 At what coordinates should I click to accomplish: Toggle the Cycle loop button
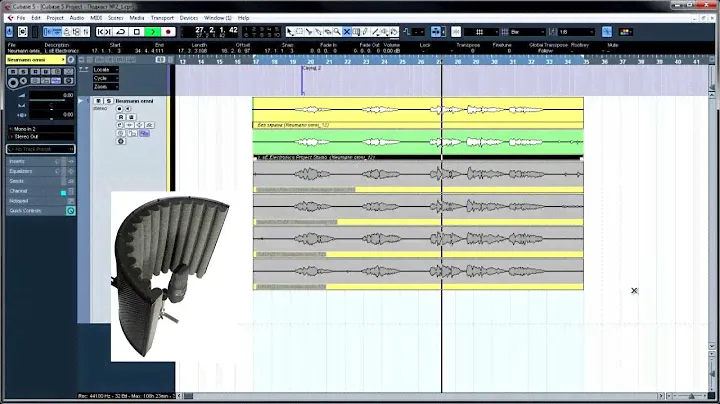pyautogui.click(x=122, y=31)
